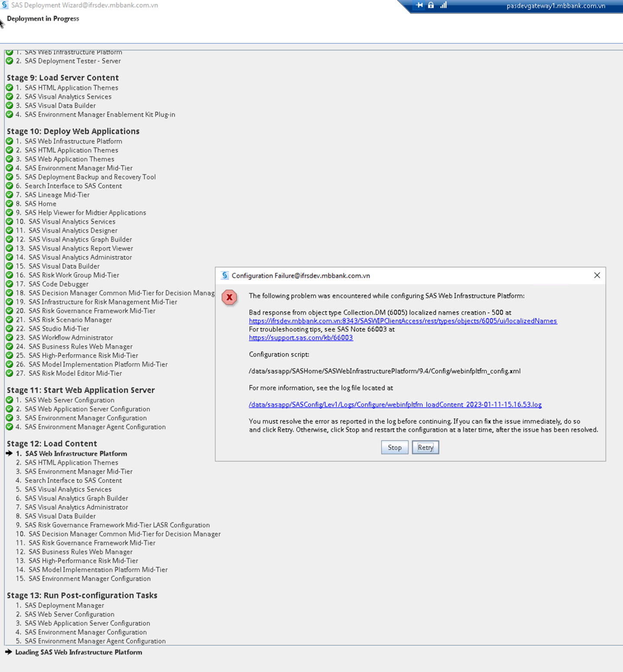Click green check beside SAS Web Application Themes
The image size is (623, 672).
10,159
